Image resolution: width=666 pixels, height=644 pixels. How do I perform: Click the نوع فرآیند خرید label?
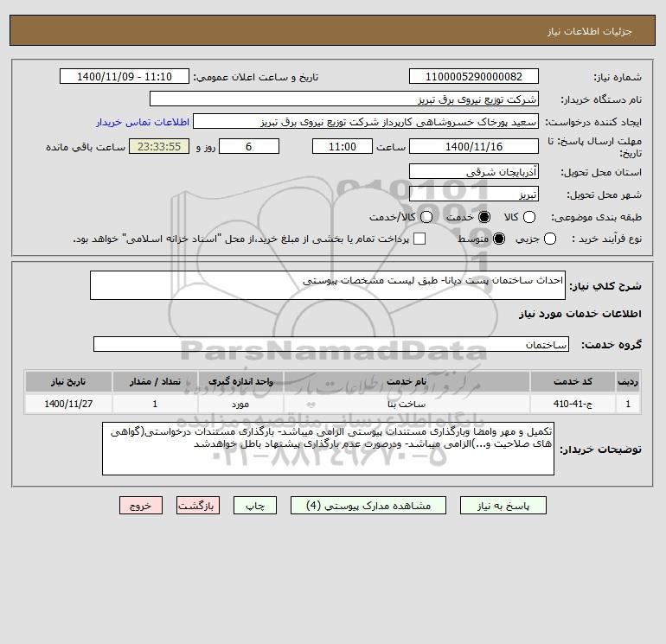pos(606,239)
